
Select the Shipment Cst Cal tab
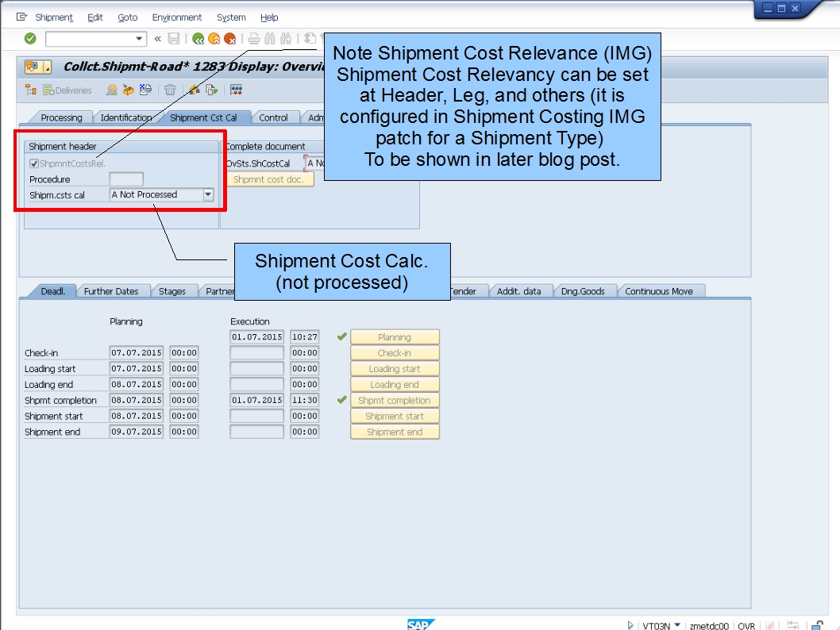coord(203,117)
